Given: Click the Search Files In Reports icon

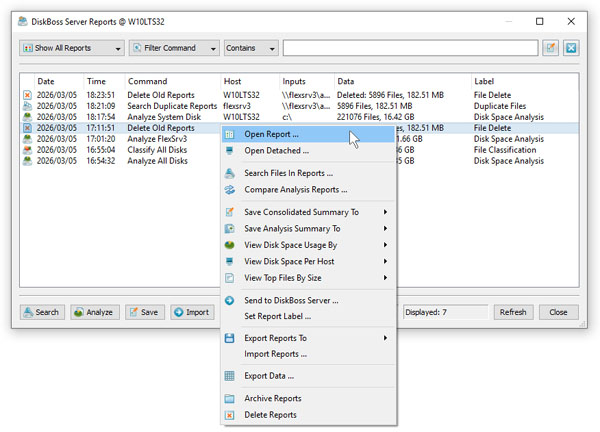Looking at the screenshot, I should tap(230, 173).
